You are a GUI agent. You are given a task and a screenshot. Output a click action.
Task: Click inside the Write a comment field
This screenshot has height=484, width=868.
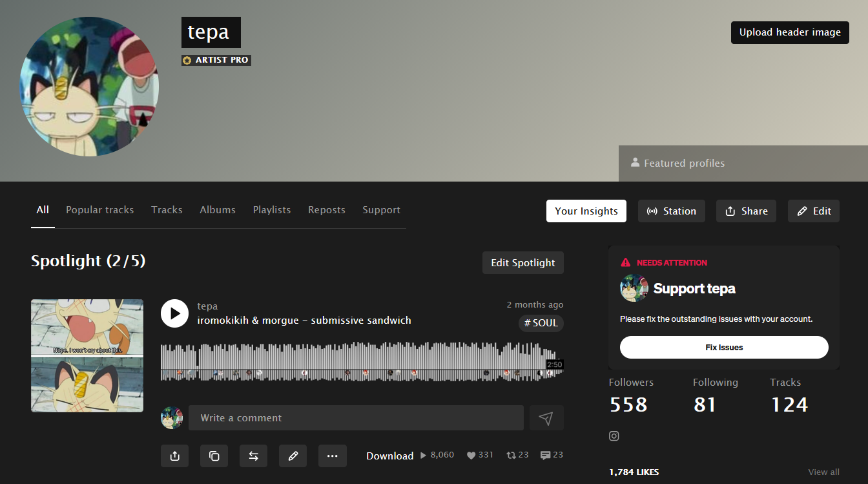coord(356,418)
